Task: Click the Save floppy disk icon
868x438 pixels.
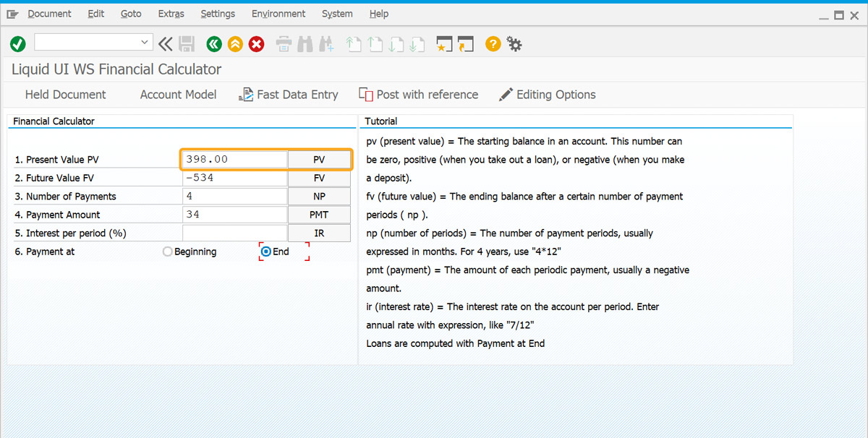Action: pos(187,44)
